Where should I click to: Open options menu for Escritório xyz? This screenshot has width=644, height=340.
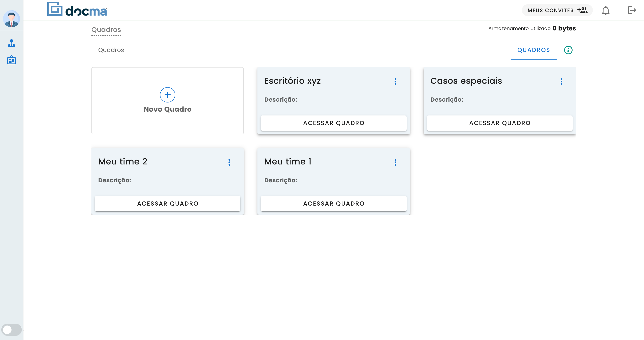[395, 82]
